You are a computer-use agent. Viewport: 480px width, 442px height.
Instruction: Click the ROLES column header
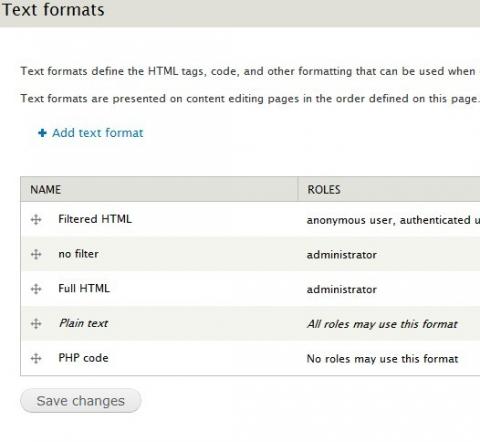tap(324, 189)
